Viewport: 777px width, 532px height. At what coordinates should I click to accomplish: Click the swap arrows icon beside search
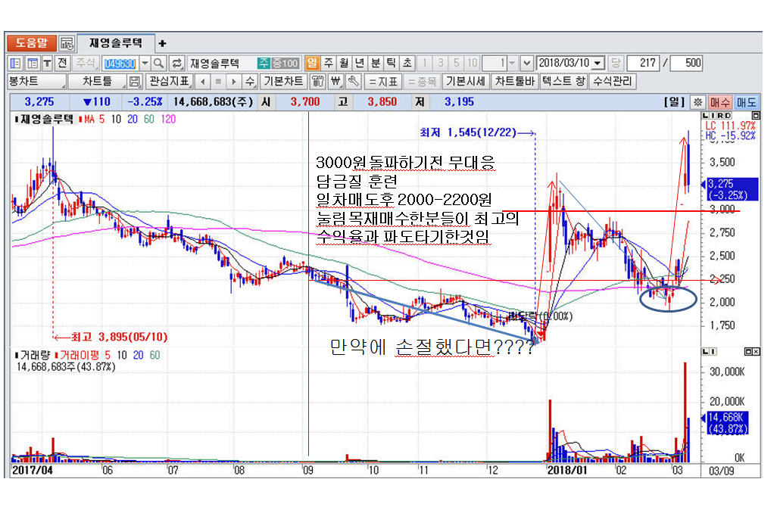(x=176, y=63)
